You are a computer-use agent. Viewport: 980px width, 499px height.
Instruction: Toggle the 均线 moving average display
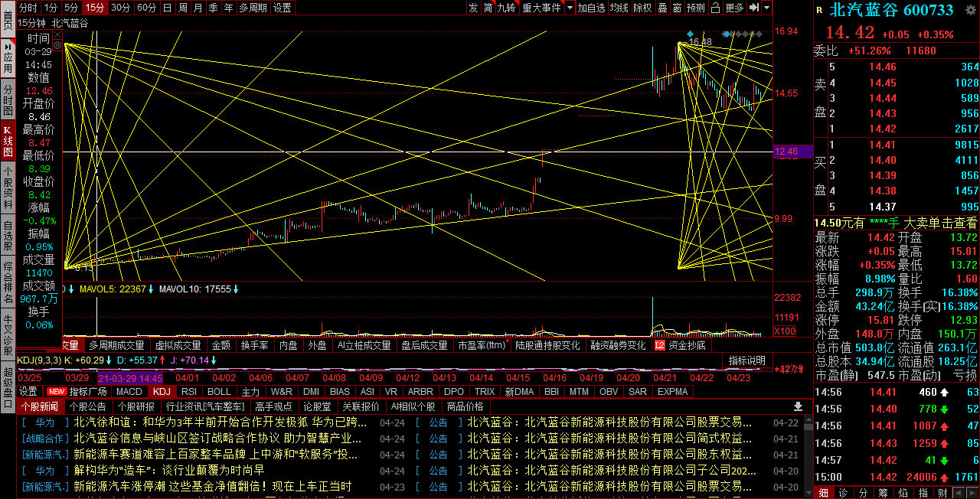619,8
